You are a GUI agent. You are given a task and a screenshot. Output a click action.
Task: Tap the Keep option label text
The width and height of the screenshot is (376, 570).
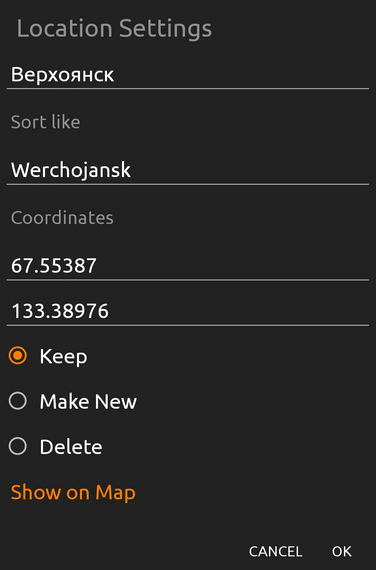click(x=64, y=357)
